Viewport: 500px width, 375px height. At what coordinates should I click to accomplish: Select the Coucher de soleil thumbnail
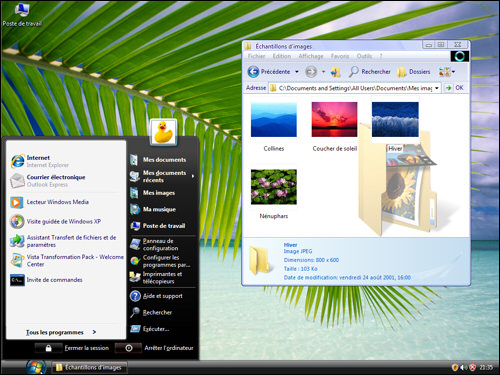click(334, 119)
